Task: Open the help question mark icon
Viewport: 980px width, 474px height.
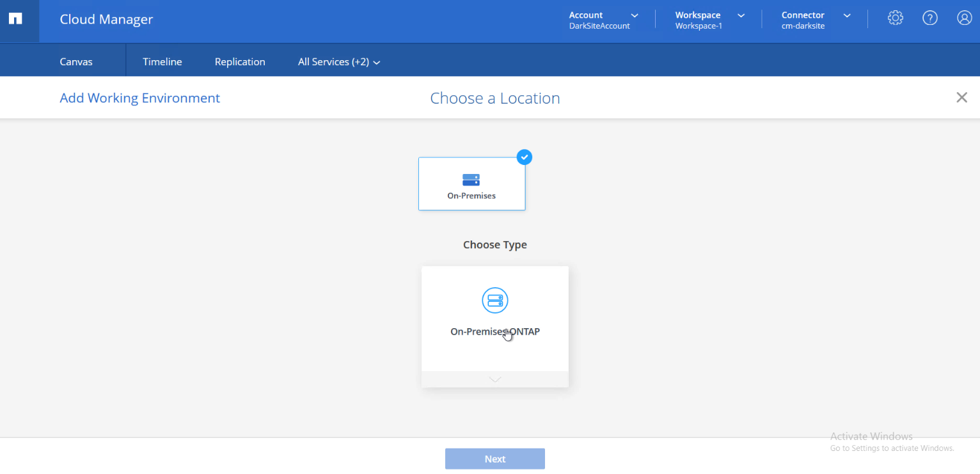Action: [930, 19]
